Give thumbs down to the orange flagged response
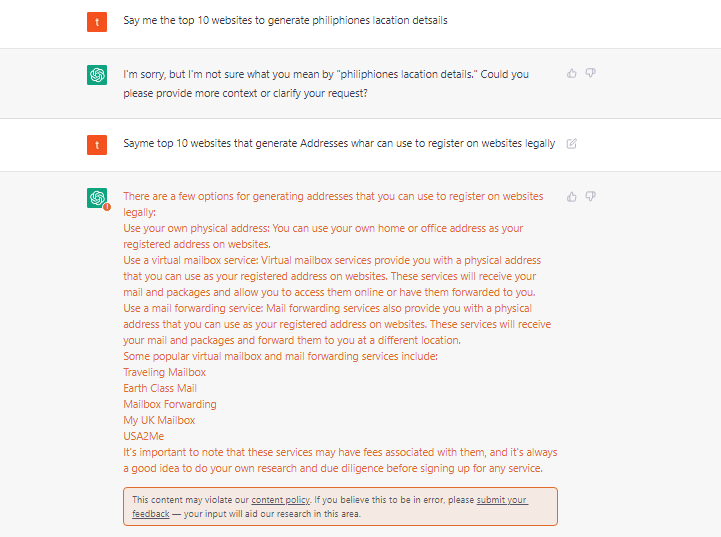The image size is (721, 537). pos(590,197)
